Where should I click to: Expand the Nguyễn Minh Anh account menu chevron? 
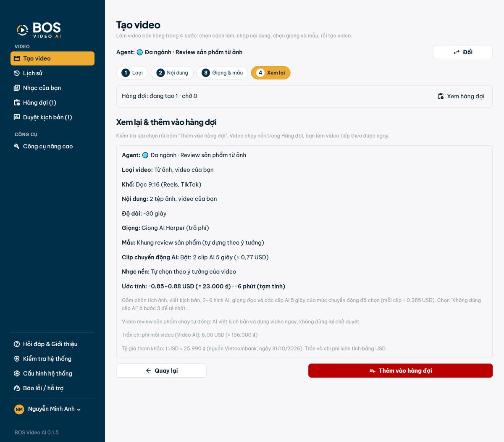[x=79, y=410]
